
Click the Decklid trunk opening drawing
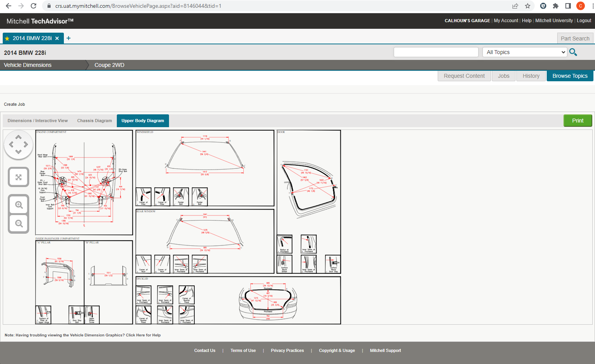coord(268,301)
